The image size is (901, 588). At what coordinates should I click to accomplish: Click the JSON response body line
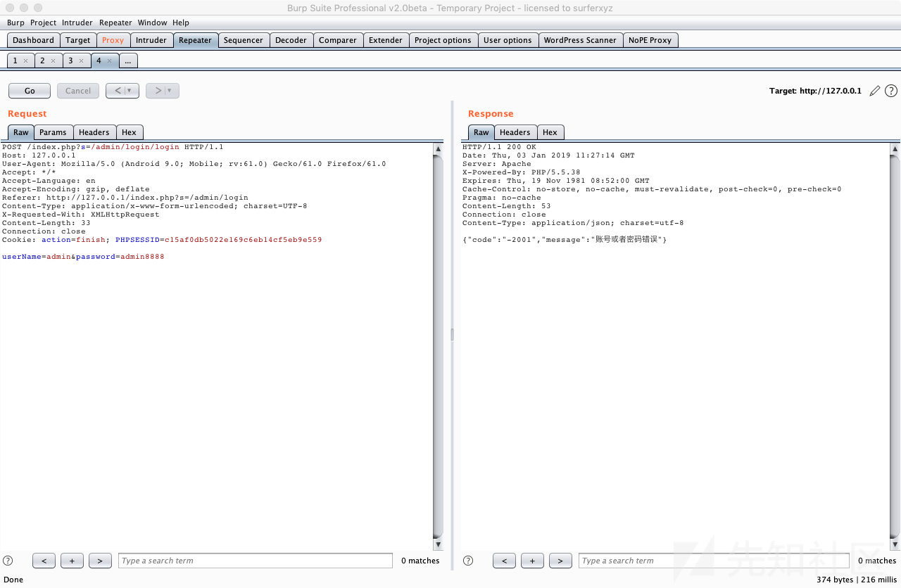coord(565,240)
